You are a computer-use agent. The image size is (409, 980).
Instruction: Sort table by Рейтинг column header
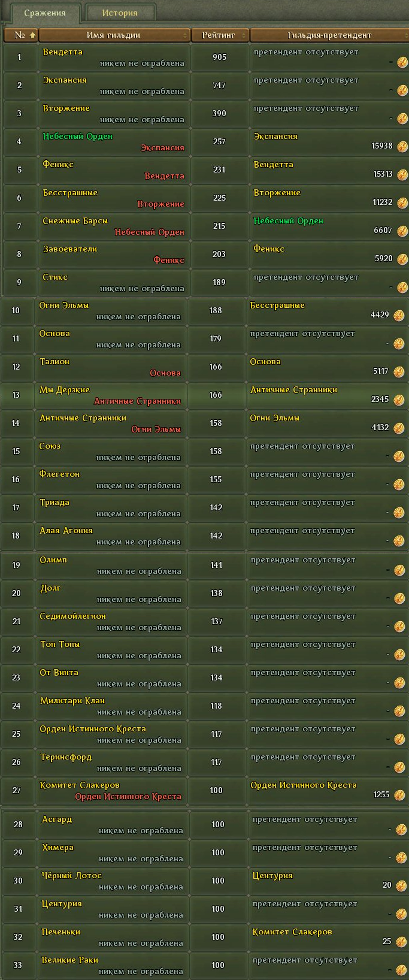(219, 35)
